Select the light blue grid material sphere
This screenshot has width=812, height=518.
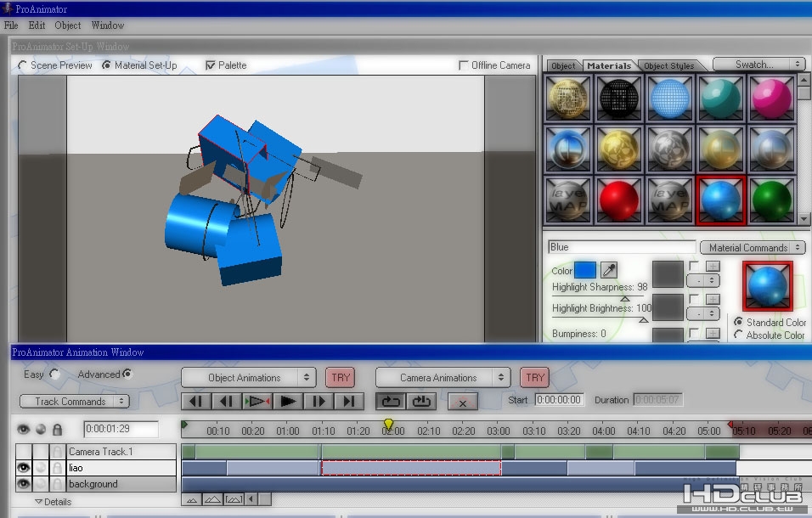(x=669, y=99)
